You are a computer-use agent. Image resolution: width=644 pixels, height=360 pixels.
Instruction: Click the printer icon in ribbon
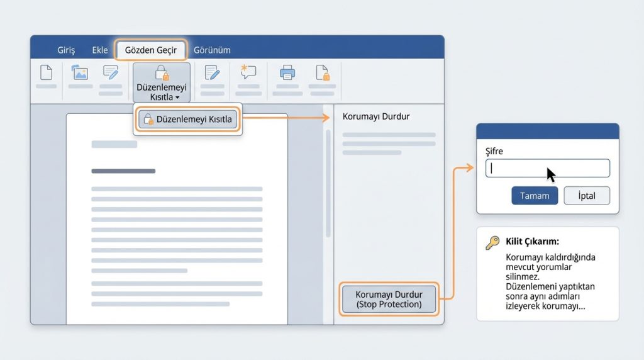287,73
